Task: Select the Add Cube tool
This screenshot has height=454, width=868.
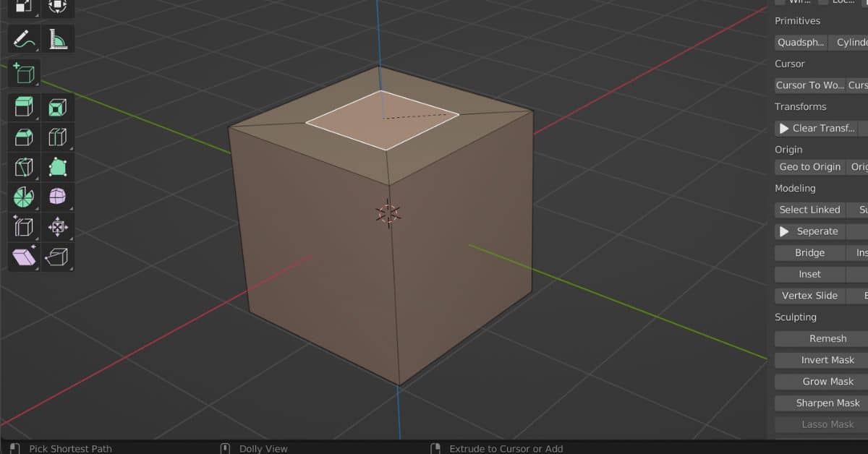Action: (24, 74)
